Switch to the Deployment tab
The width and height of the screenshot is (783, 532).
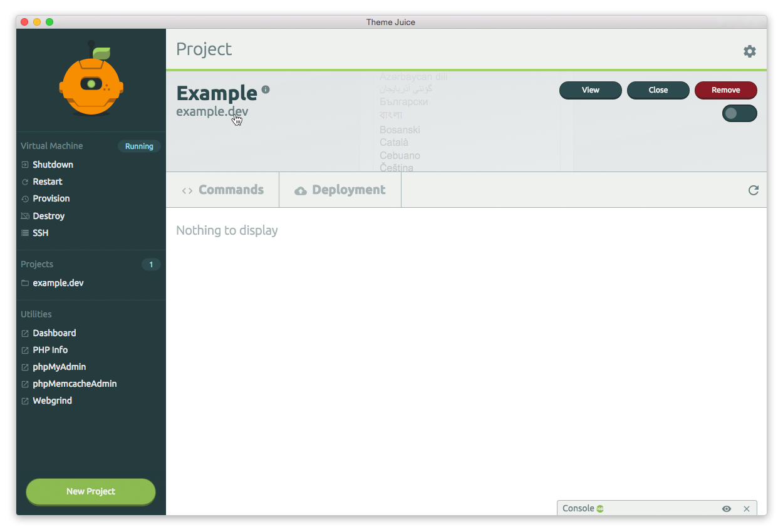(340, 190)
